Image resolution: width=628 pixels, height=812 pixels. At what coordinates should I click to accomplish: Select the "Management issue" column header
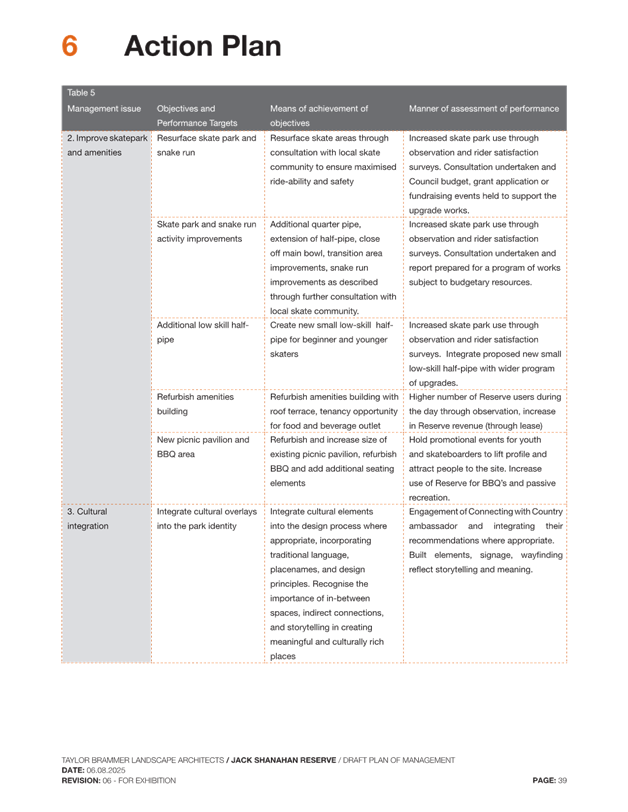pyautogui.click(x=104, y=108)
